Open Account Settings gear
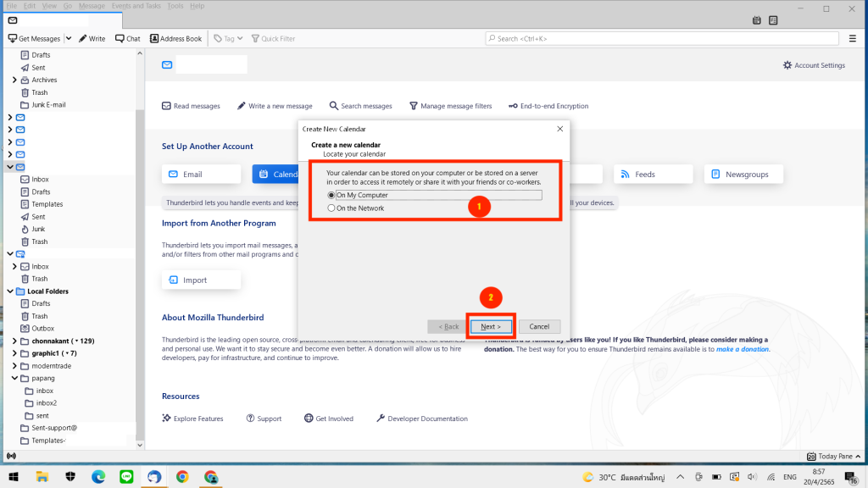The height and width of the screenshot is (488, 868). (x=787, y=65)
